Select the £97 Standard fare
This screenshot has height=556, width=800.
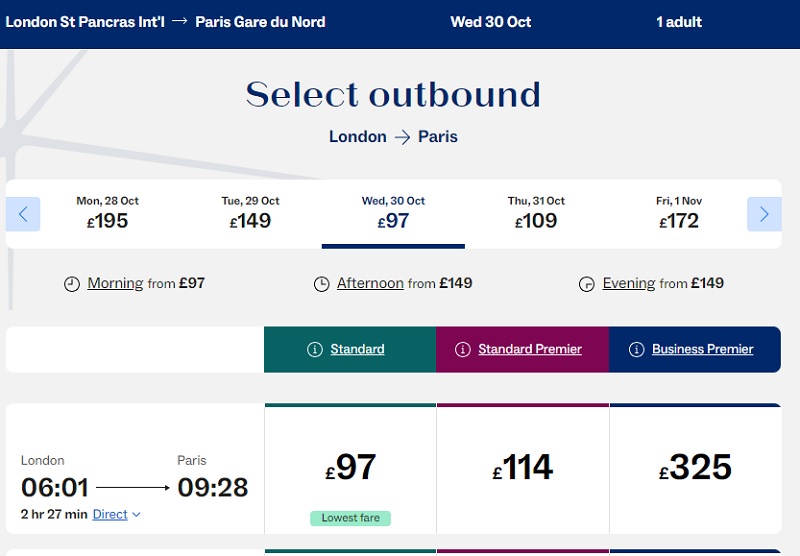click(350, 468)
